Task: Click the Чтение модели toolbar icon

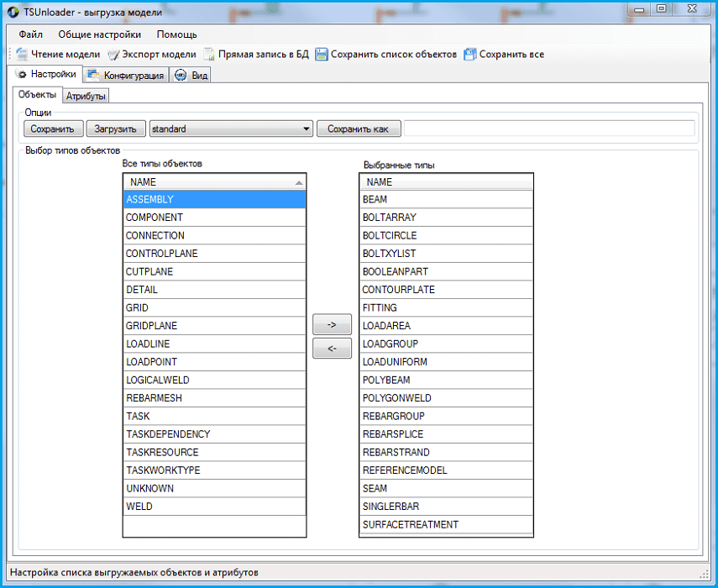Action: click(x=22, y=55)
